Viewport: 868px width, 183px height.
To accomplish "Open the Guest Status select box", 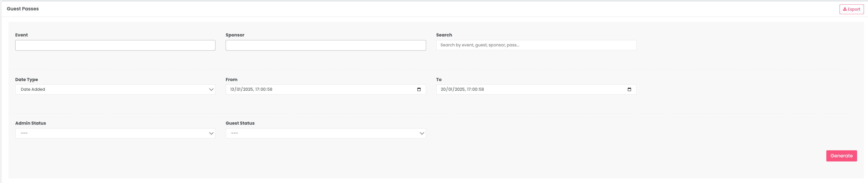I will pyautogui.click(x=322, y=134).
